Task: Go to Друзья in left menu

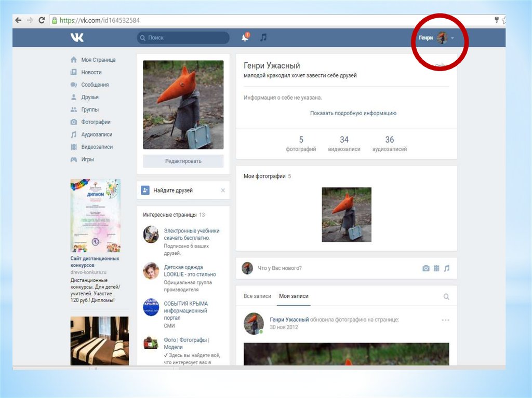Action: 89,97
